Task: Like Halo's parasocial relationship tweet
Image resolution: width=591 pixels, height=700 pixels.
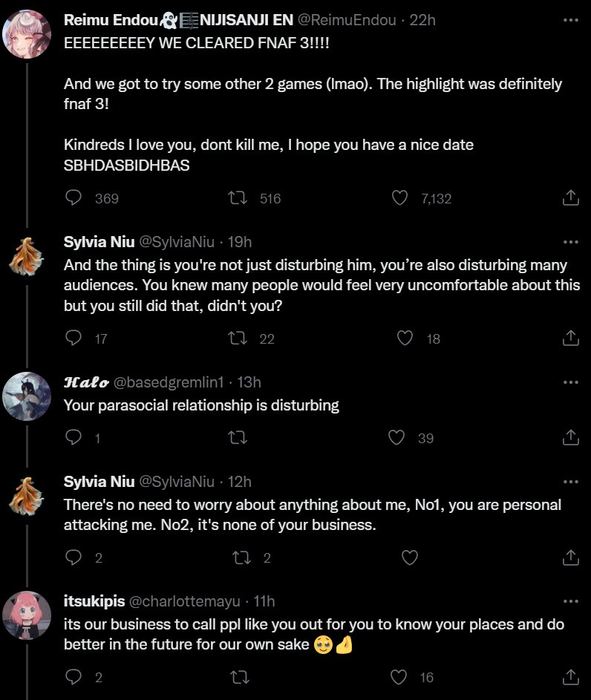Action: coord(397,437)
